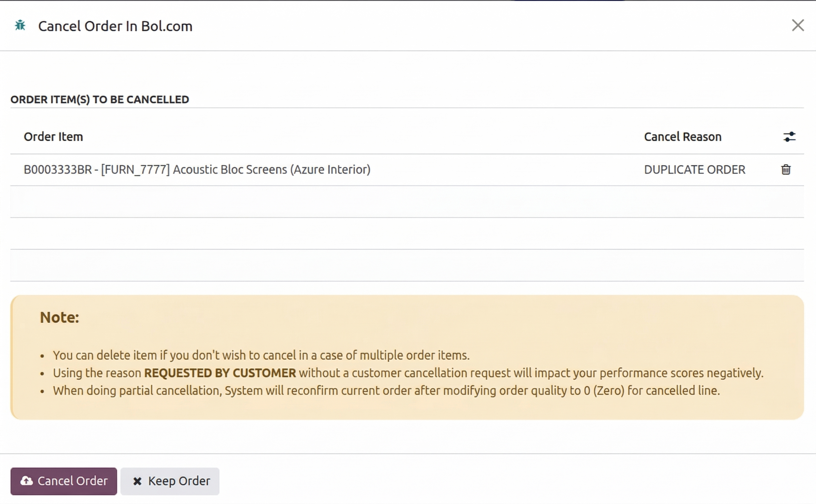Click the dialog title Cancel Order In Bol.com
This screenshot has width=816, height=504.
pyautogui.click(x=115, y=26)
